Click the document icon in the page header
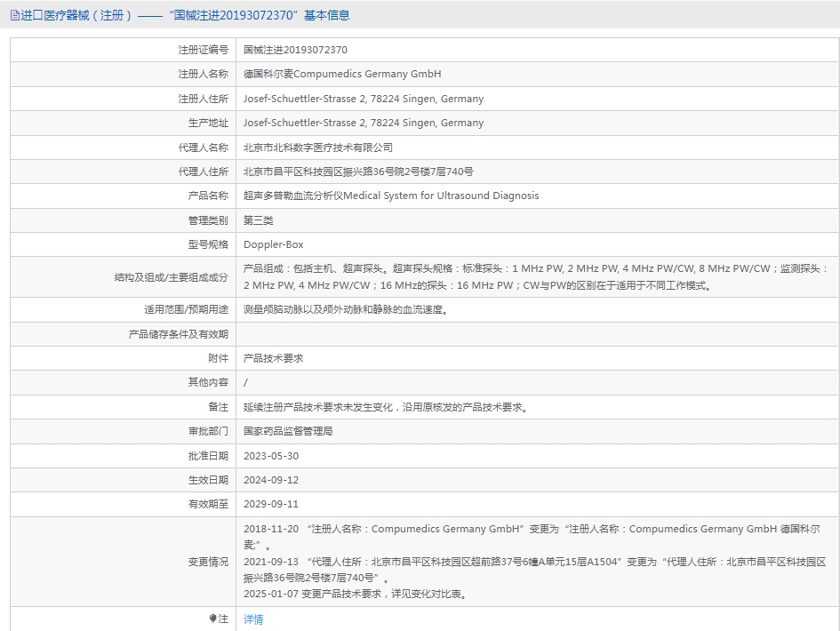The image size is (840, 631). tap(14, 15)
